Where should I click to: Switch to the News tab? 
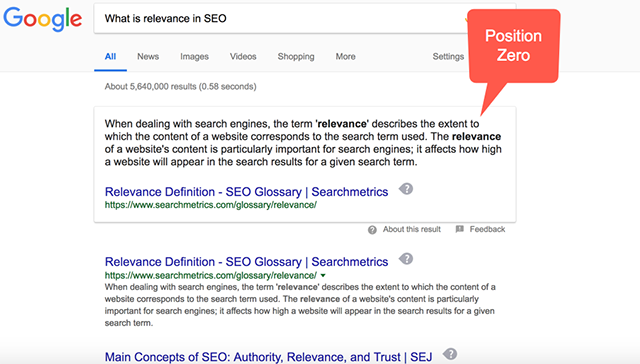pyautogui.click(x=148, y=57)
